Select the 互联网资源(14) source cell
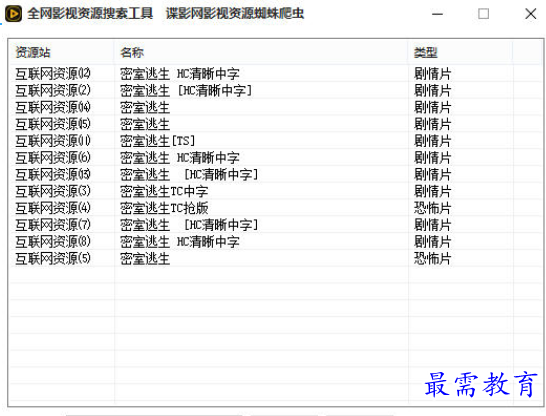The image size is (546, 416). pyautogui.click(x=53, y=107)
